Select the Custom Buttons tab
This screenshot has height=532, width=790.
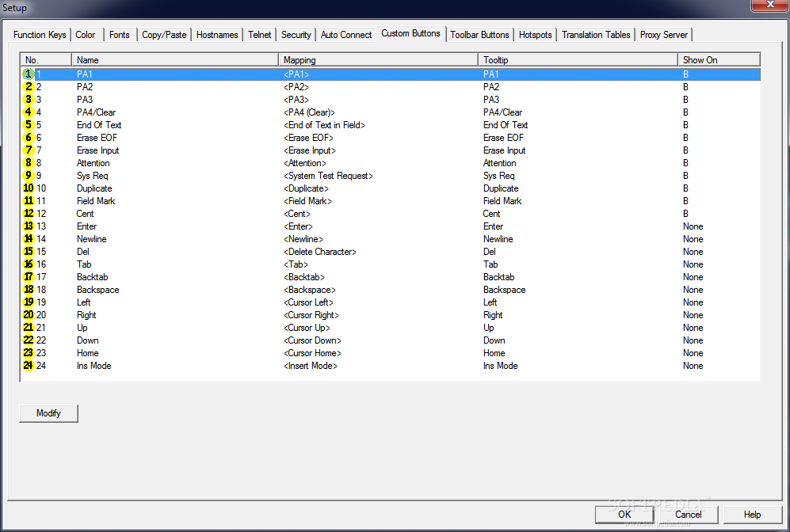pyautogui.click(x=411, y=33)
